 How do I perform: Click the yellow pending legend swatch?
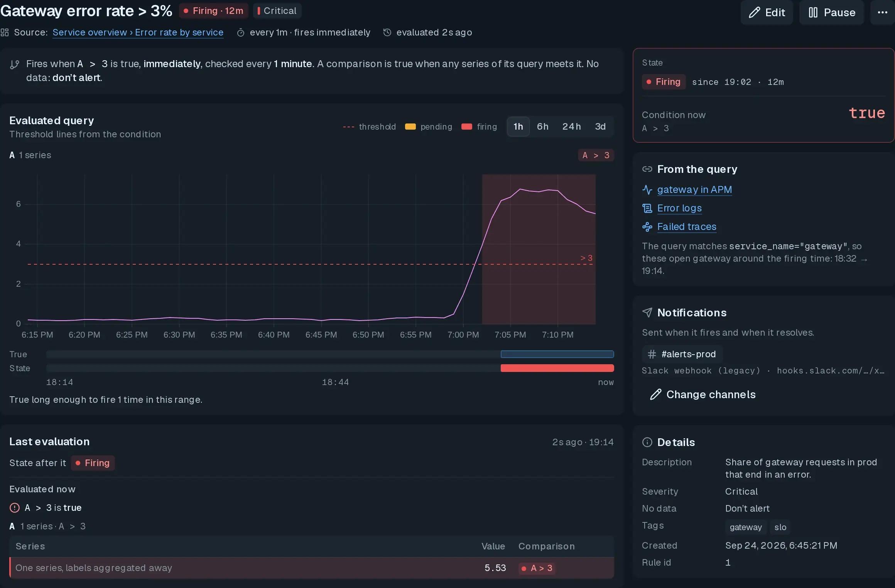point(410,127)
